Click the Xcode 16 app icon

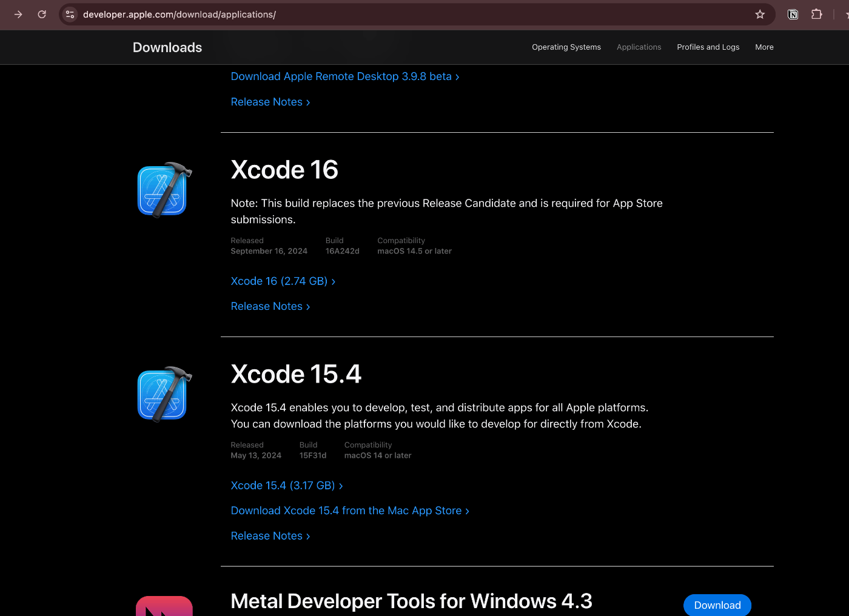165,190
